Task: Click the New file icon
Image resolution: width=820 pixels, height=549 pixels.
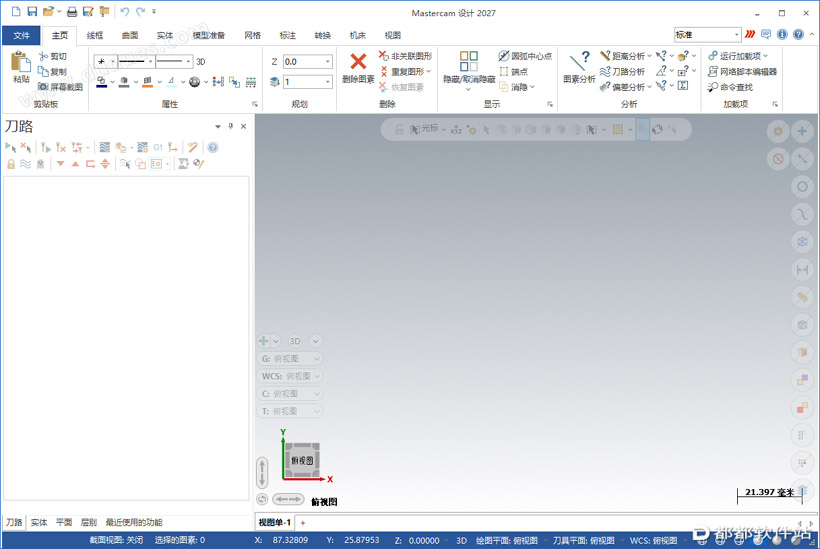Action: (x=16, y=11)
